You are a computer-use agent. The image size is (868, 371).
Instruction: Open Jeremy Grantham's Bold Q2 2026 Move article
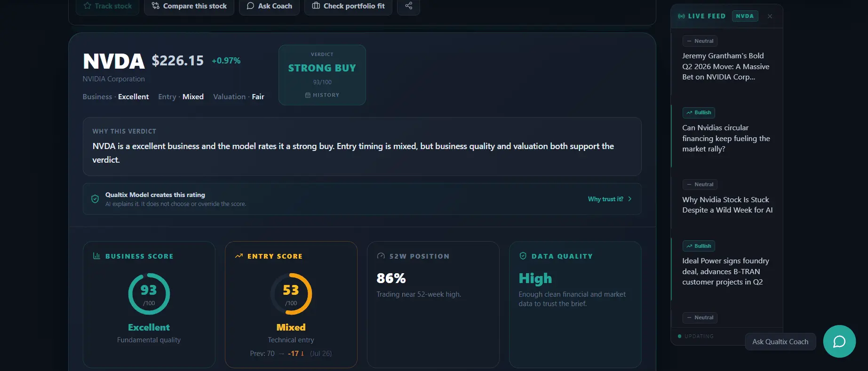click(x=726, y=66)
